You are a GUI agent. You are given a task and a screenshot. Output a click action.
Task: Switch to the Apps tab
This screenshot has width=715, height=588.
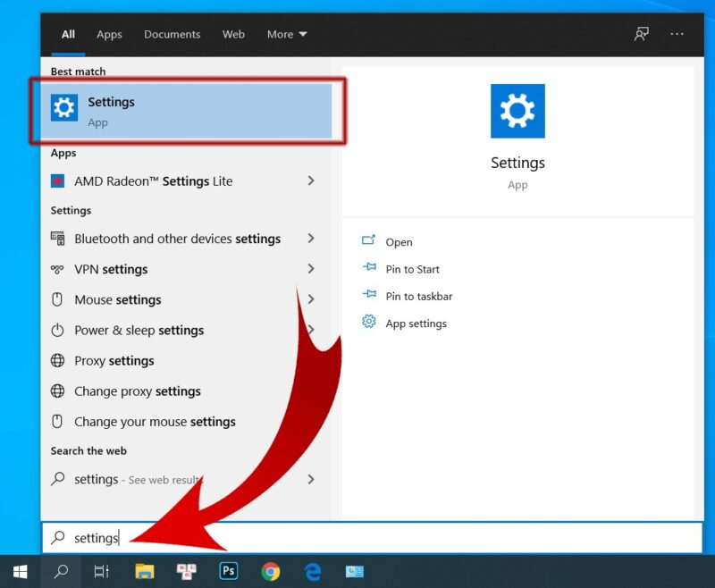tap(109, 34)
